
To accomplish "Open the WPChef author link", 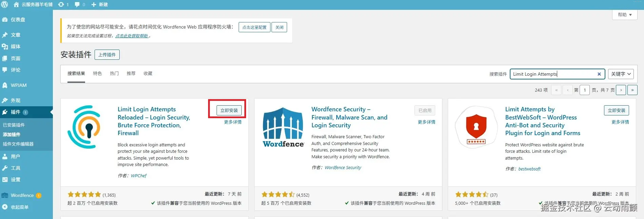I will coord(139,176).
